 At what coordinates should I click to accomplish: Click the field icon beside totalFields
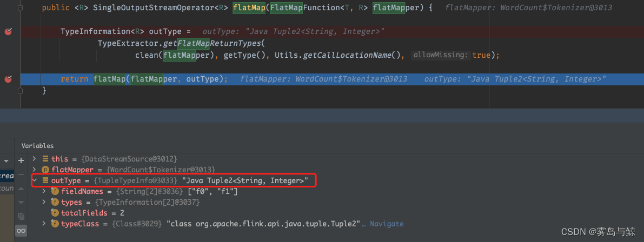click(55, 213)
